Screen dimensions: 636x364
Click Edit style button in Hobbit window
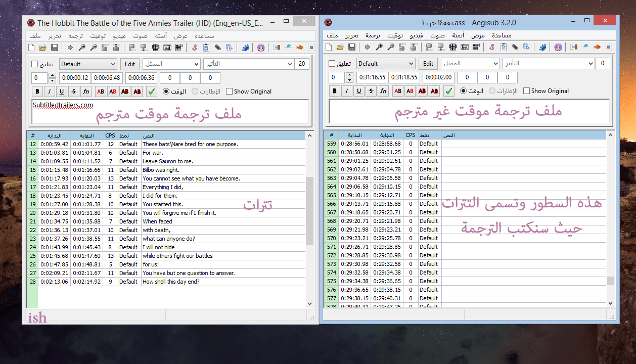click(130, 64)
